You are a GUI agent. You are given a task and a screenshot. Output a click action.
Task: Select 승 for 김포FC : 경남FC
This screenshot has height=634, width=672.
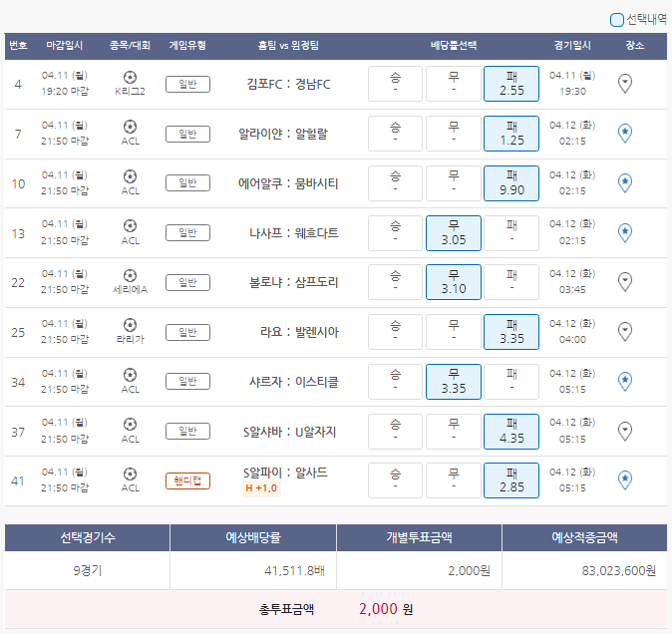coord(395,84)
